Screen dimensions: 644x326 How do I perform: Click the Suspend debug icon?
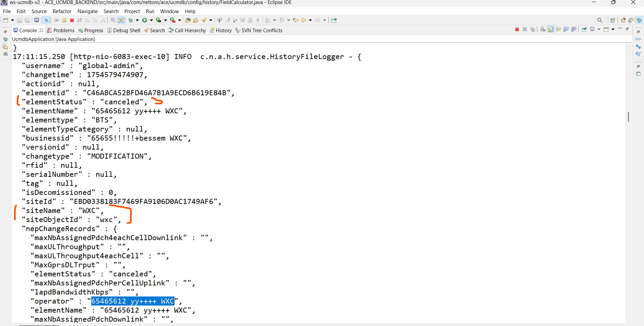point(64,20)
